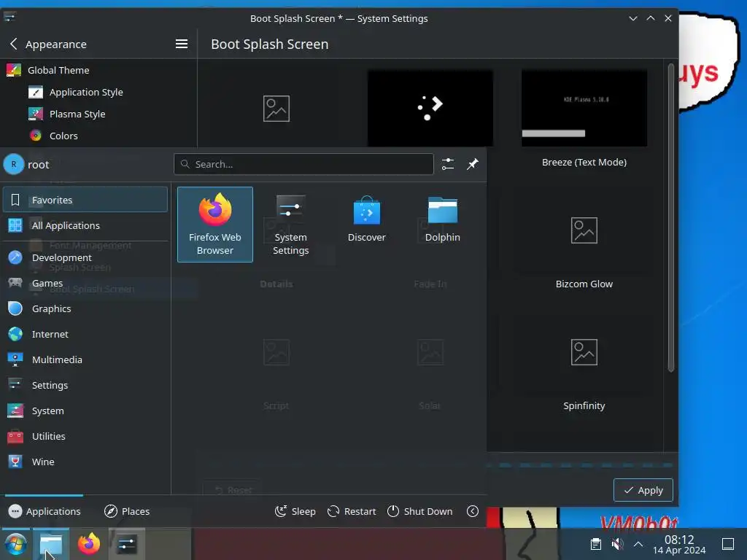Open the taskbar start menu button
The width and height of the screenshot is (747, 560).
coord(15,544)
